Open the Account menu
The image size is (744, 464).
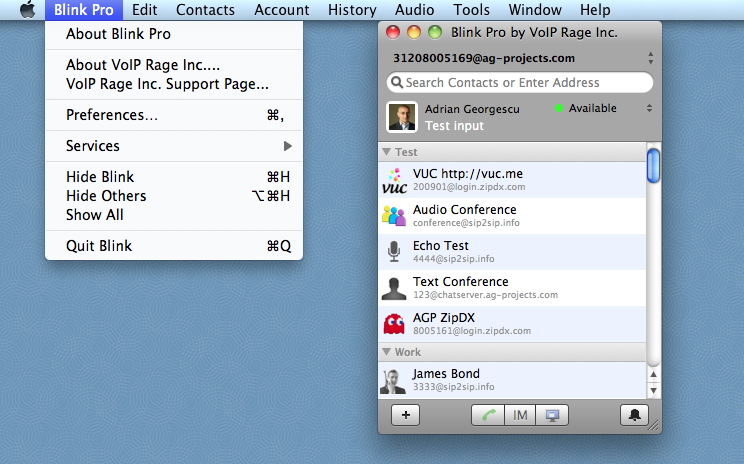pos(281,9)
